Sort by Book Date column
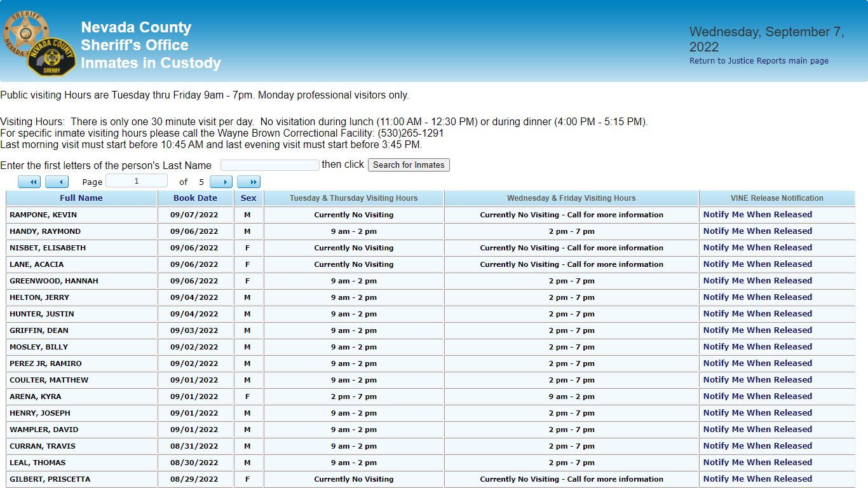Viewport: 868px width, 488px height. pos(195,198)
